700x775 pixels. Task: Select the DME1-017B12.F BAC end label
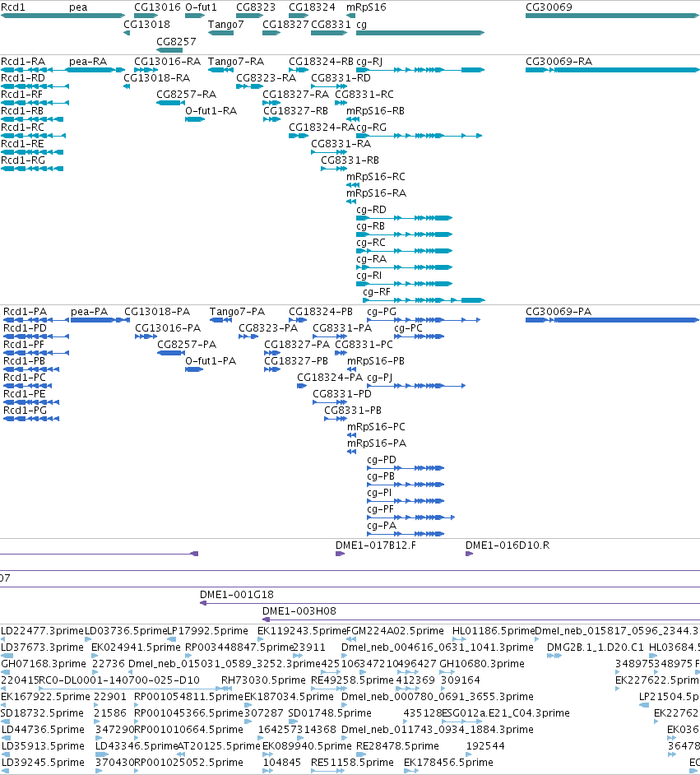376,545
